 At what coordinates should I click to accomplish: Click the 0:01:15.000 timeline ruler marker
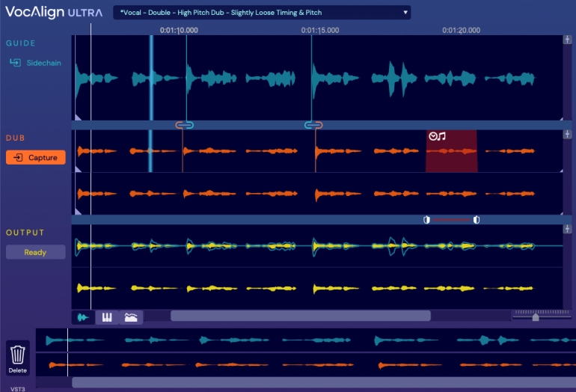(x=320, y=31)
